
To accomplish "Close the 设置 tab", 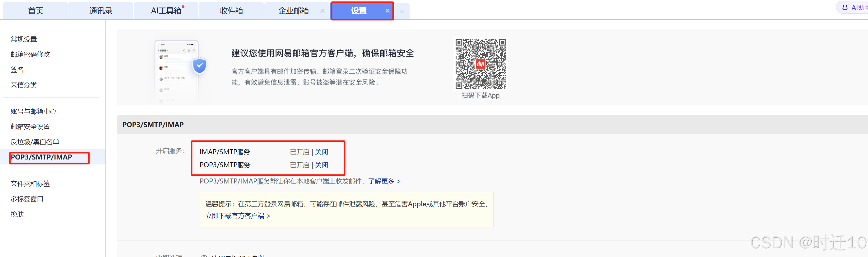I will pyautogui.click(x=388, y=11).
